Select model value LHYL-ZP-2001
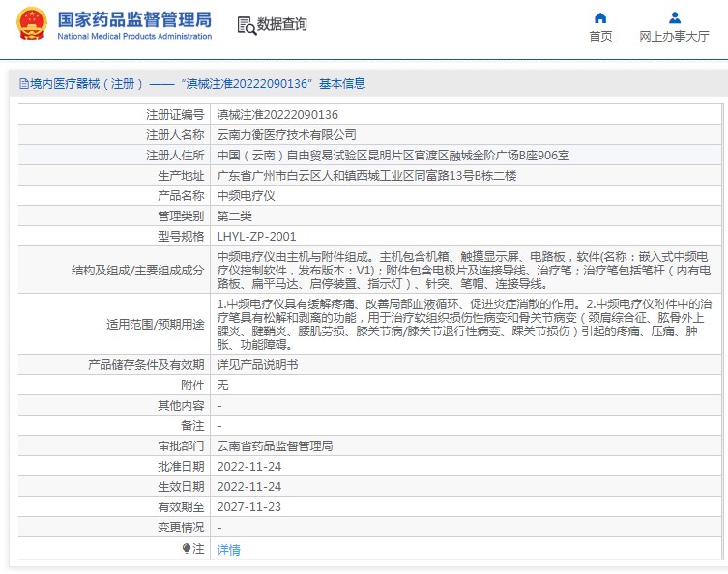Image resolution: width=728 pixels, height=574 pixels. point(256,237)
